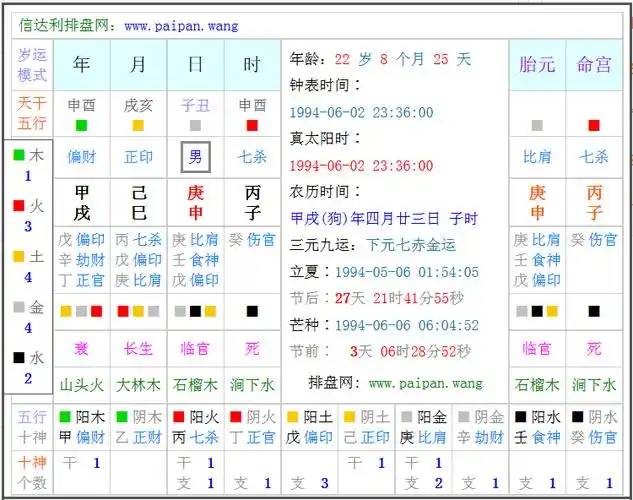Click the 阳水 cell in the bottom table
Viewport: 633px width, 500px height.
537,417
